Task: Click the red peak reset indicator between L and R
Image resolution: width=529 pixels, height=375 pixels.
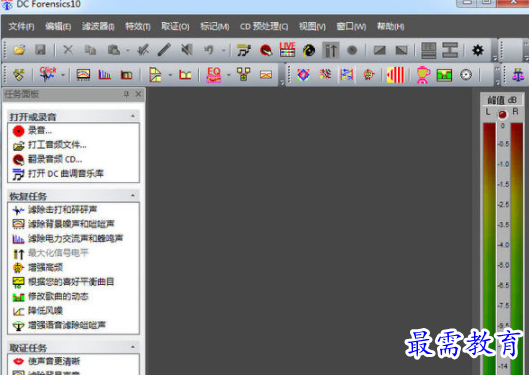Action: [502, 114]
